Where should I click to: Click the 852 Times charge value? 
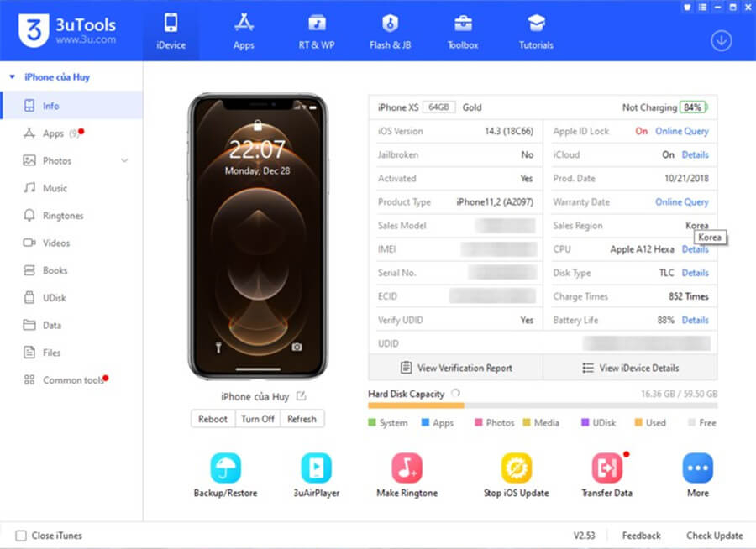(689, 296)
